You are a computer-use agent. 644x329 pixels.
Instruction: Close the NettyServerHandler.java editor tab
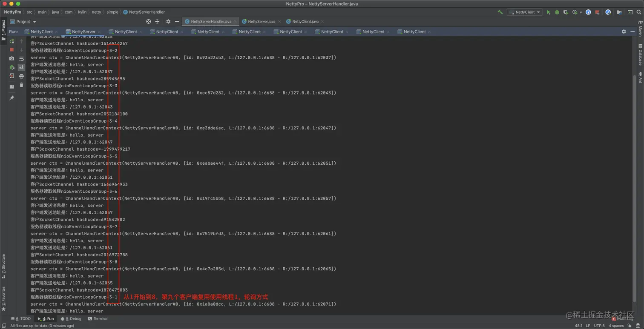[x=235, y=22]
